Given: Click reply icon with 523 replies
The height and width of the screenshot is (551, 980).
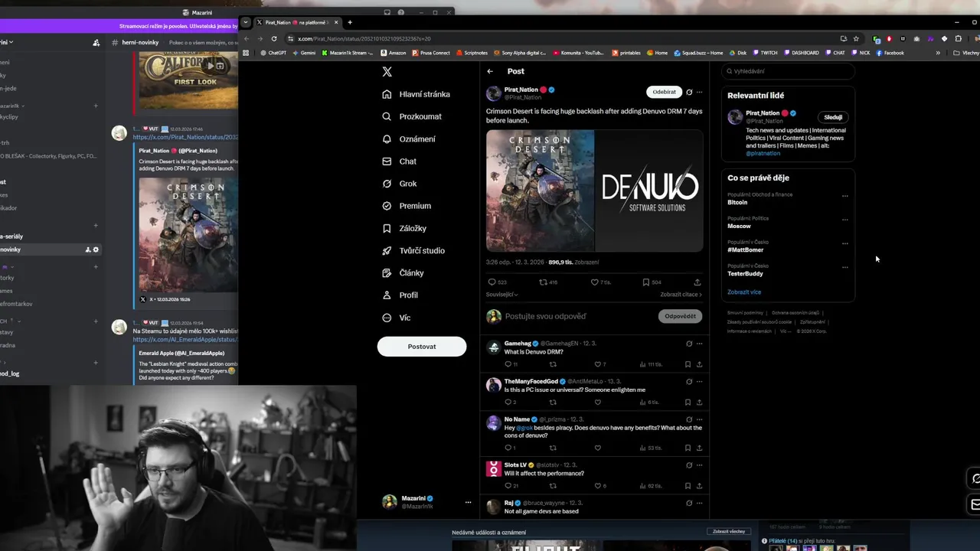Looking at the screenshot, I should (492, 282).
